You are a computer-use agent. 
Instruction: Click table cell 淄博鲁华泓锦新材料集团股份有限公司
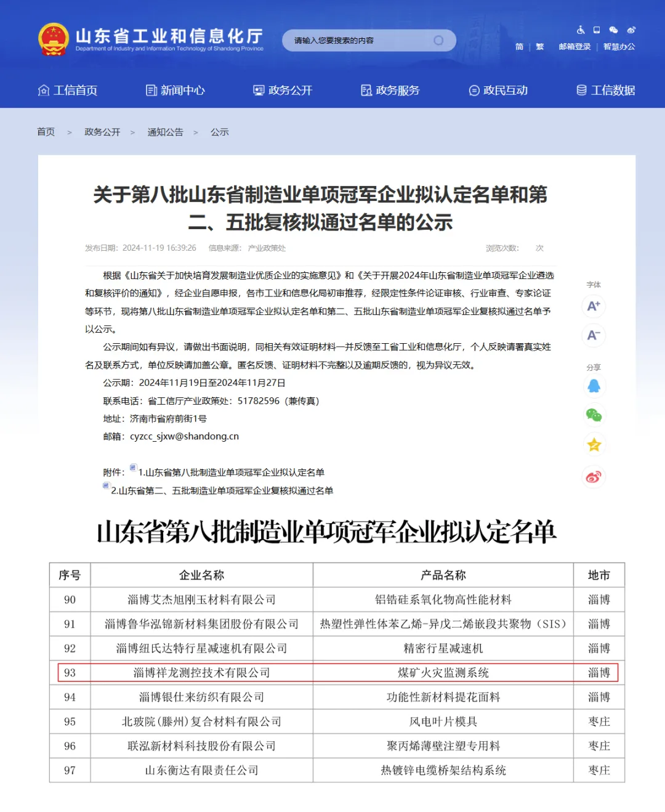[201, 624]
